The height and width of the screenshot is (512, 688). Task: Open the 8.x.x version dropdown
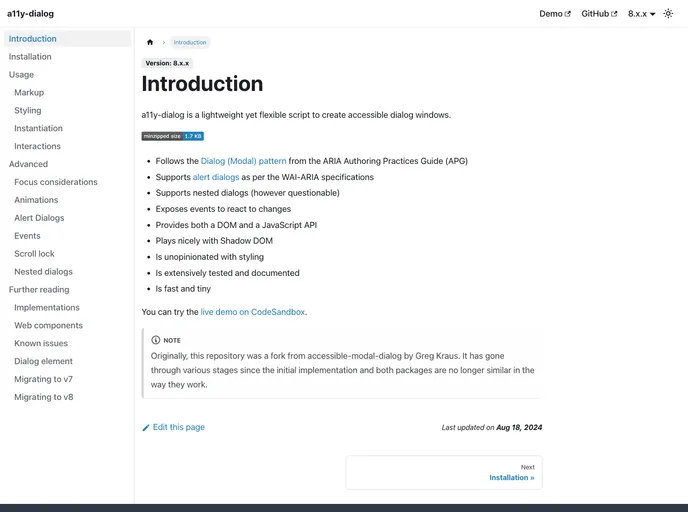coord(641,14)
